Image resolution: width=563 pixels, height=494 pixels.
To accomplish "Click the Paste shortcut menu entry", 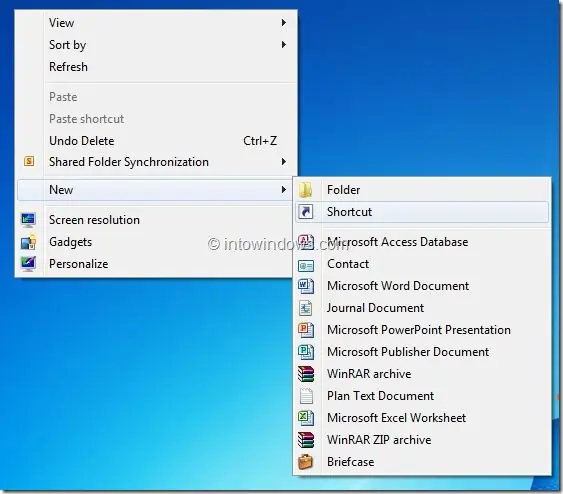I will (x=156, y=119).
